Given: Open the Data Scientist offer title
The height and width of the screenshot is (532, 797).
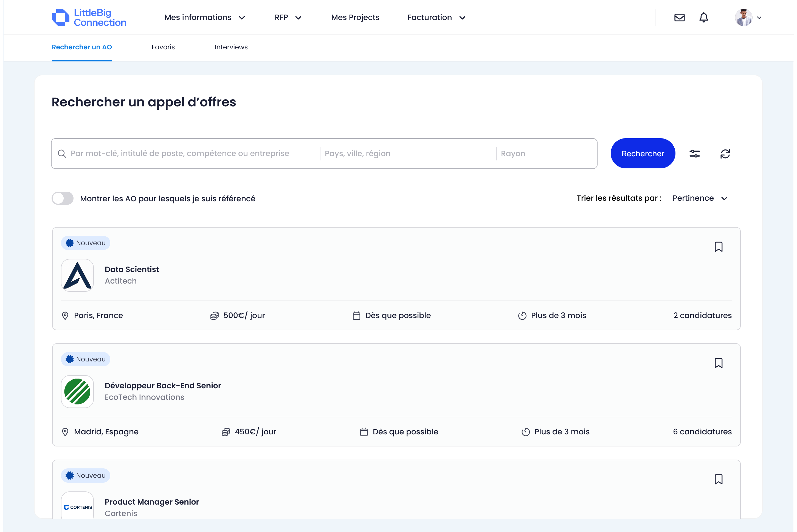Looking at the screenshot, I should tap(132, 269).
